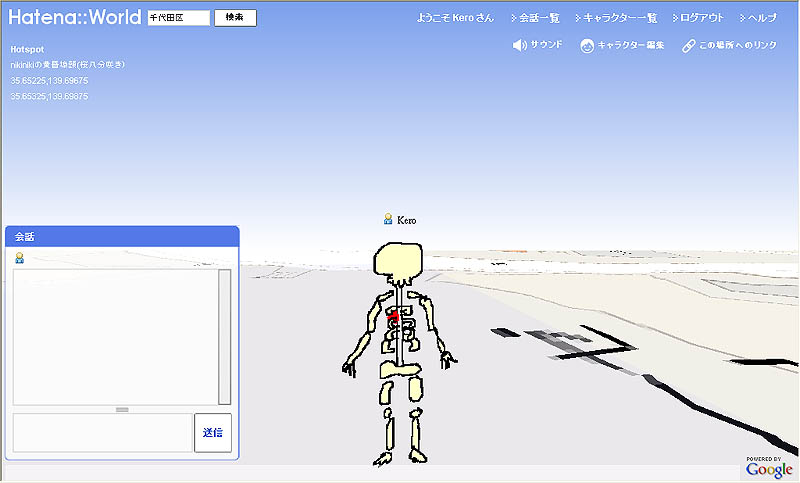Click the Kero name label
Screen dimensions: 800x483
(407, 220)
